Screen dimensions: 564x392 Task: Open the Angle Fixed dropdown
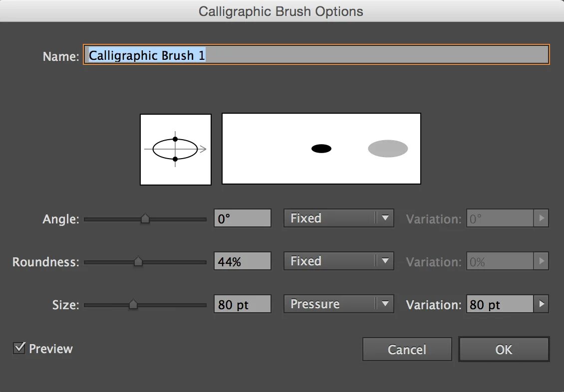pos(338,218)
